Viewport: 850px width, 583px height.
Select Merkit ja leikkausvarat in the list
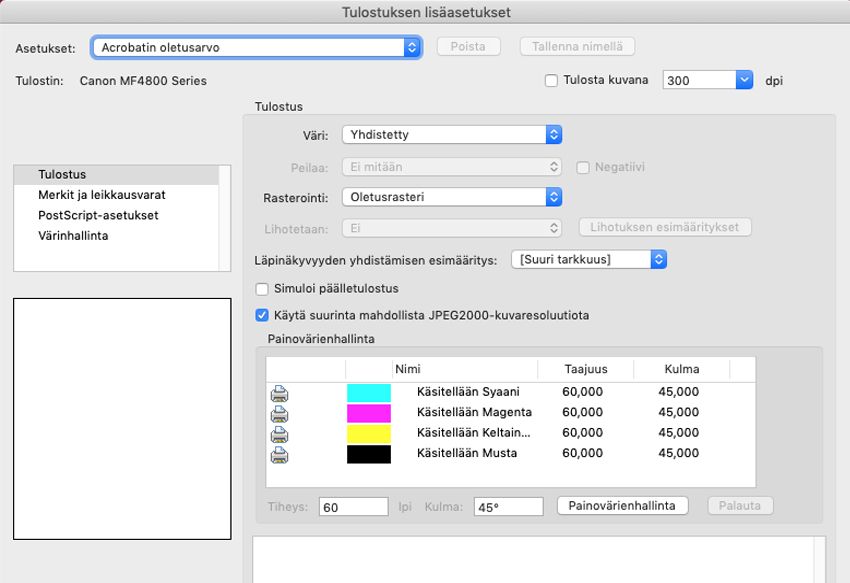click(x=102, y=195)
